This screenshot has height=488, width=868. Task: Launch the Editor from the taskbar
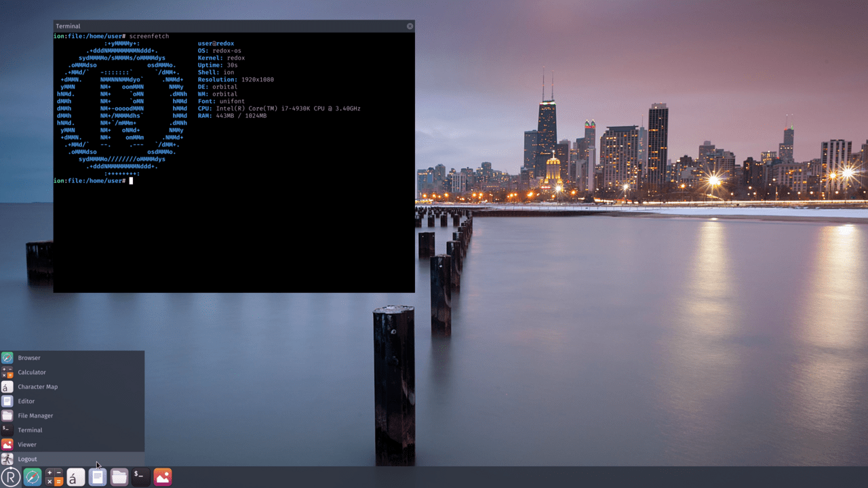[97, 476]
